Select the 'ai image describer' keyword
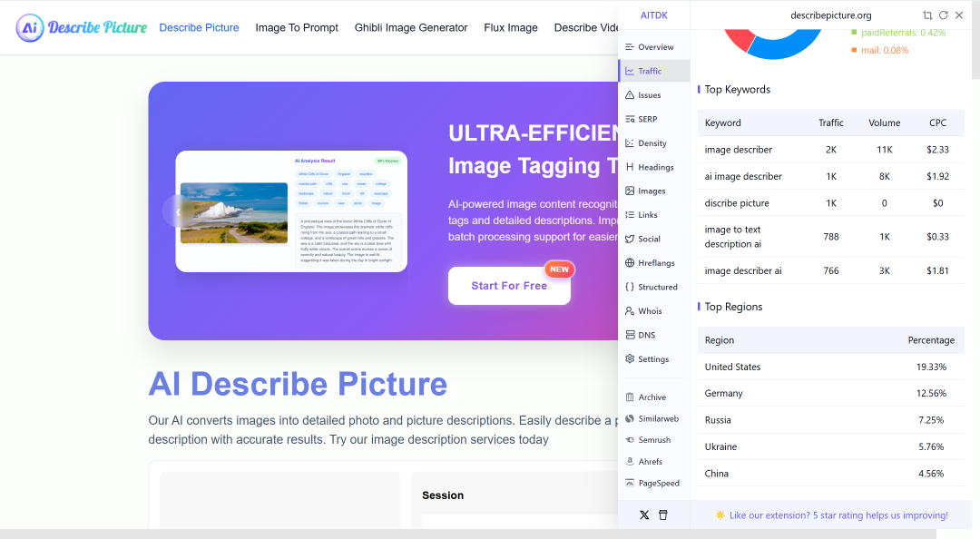The height and width of the screenshot is (539, 980). tap(743, 176)
